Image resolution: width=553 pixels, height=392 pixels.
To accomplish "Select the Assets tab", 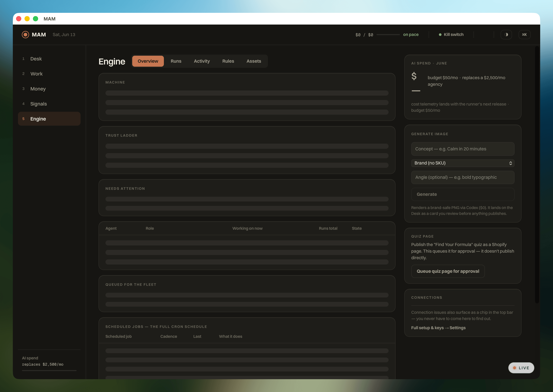I will tap(254, 61).
